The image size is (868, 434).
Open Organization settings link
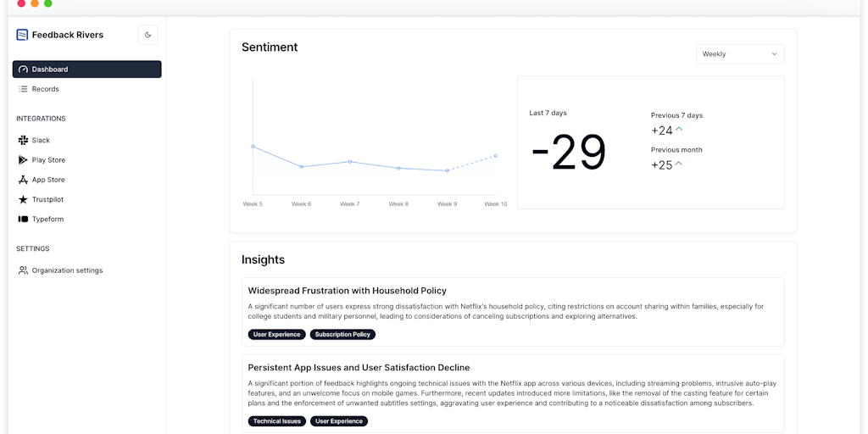(x=67, y=270)
